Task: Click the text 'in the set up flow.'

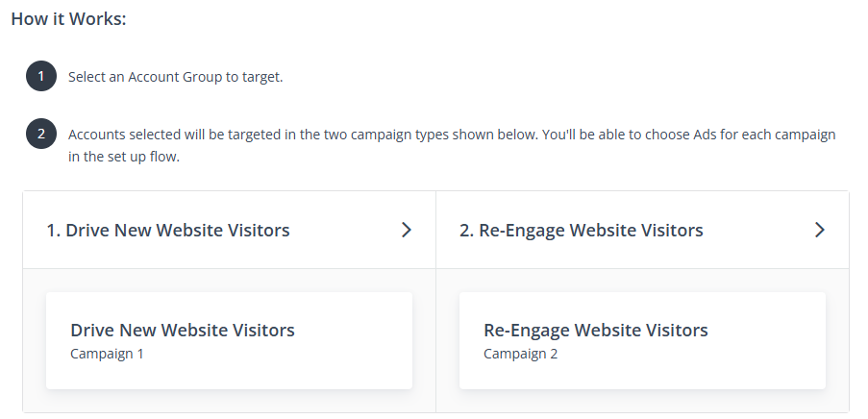Action: [124, 157]
